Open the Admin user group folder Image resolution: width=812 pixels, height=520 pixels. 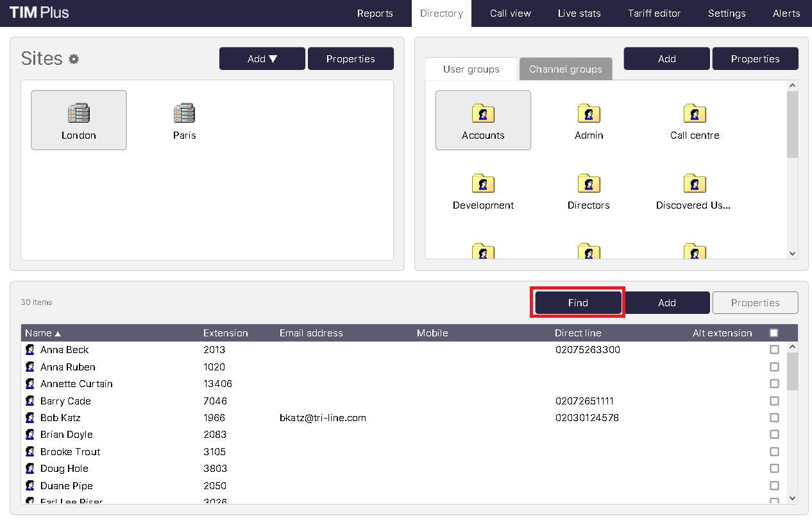(x=589, y=114)
